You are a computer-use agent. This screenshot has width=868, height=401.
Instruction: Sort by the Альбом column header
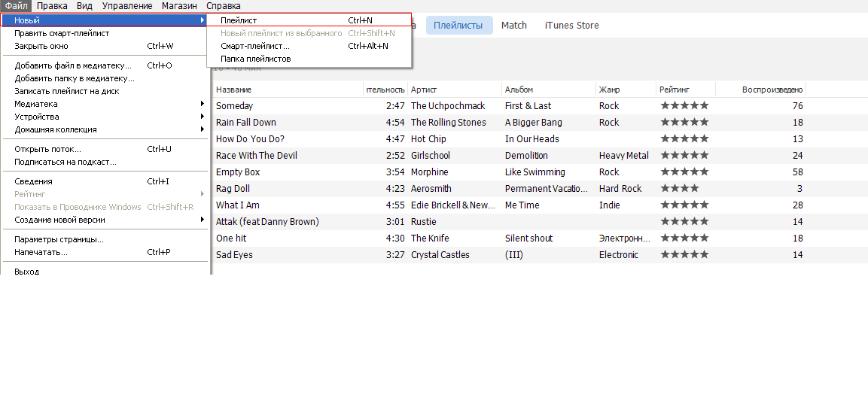point(549,90)
